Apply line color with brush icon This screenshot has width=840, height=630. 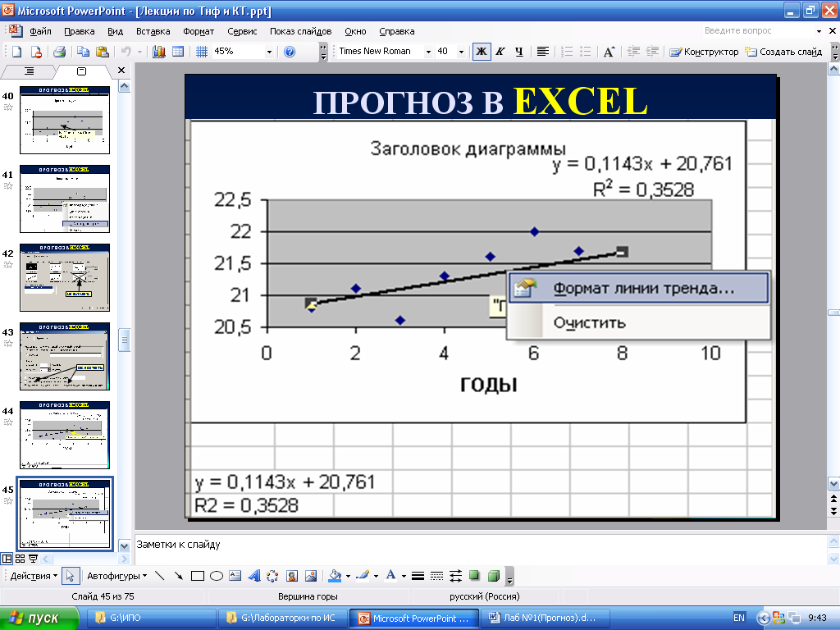tap(363, 576)
